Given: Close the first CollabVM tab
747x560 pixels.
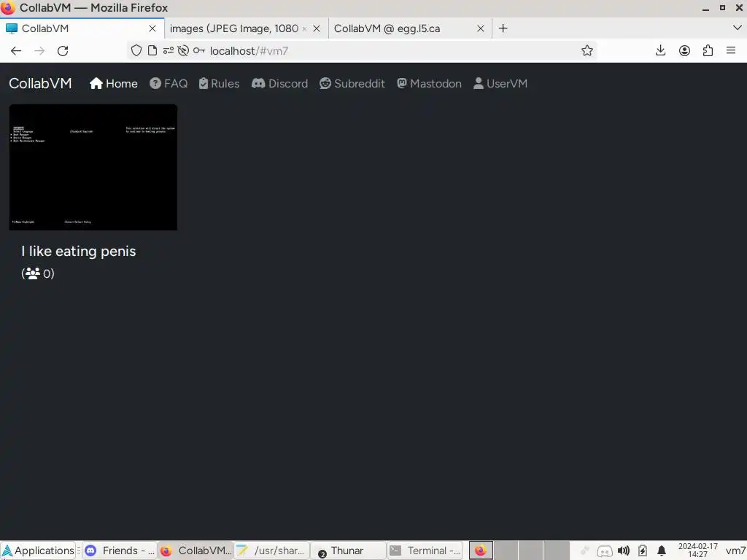Looking at the screenshot, I should [x=152, y=28].
